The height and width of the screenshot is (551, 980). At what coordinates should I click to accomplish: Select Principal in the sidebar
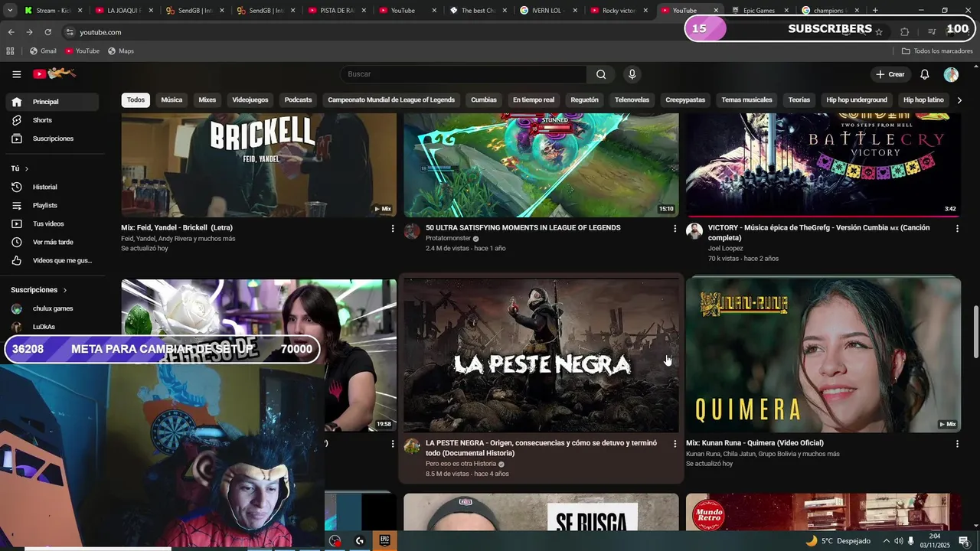tap(51, 102)
